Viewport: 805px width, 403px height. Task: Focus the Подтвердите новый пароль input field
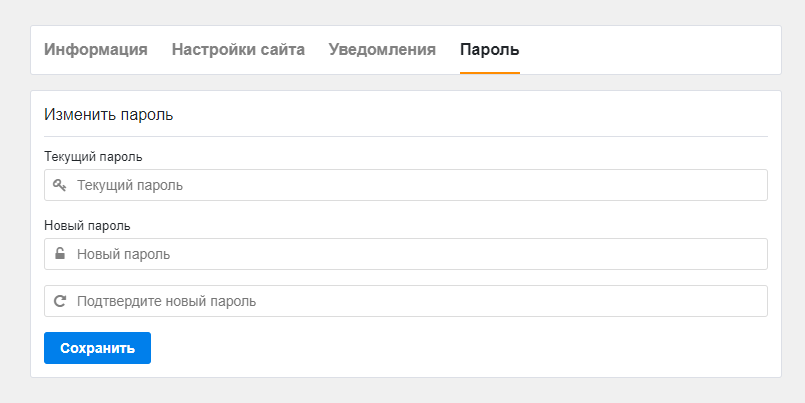(406, 301)
